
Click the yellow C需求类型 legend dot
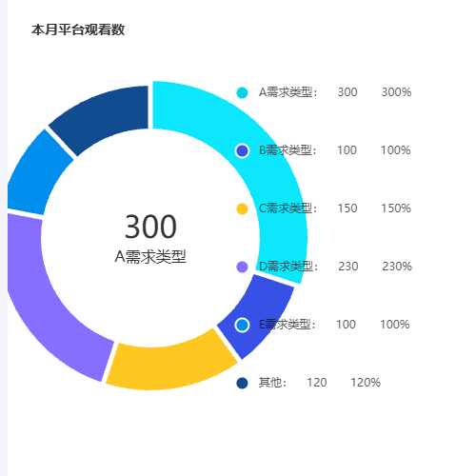(242, 208)
